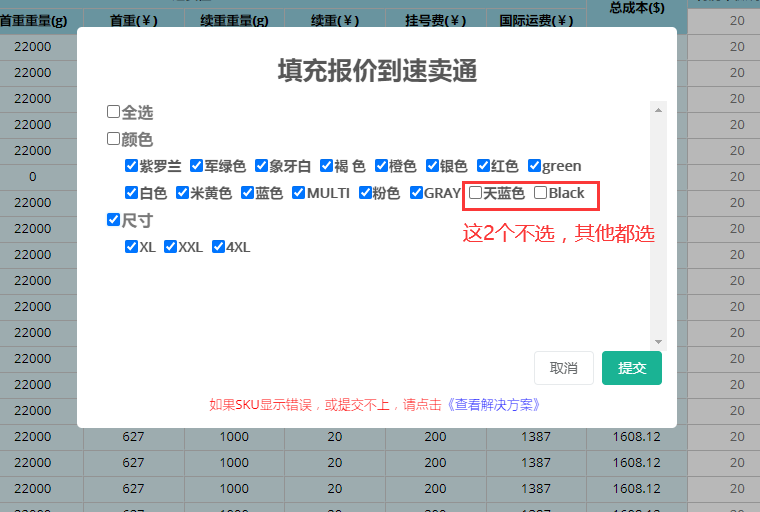Click the 取消 cancel button
Screen dimensions: 760x512
point(564,368)
